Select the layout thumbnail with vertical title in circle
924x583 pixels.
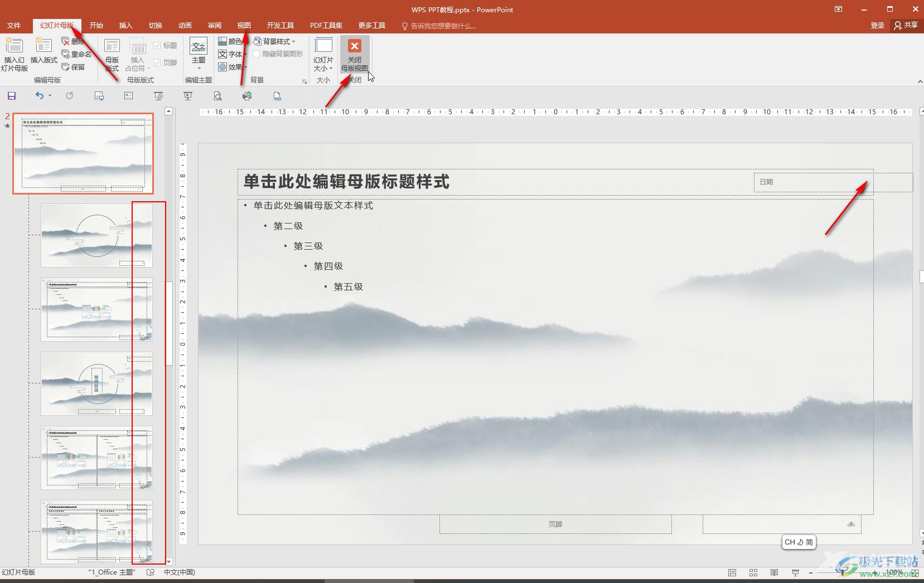[x=96, y=383]
